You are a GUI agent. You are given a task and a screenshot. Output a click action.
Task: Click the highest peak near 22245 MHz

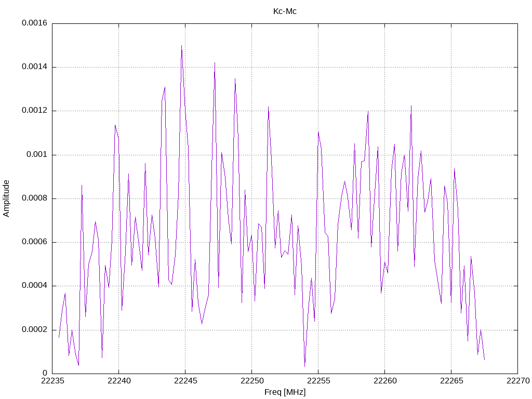tap(181, 46)
